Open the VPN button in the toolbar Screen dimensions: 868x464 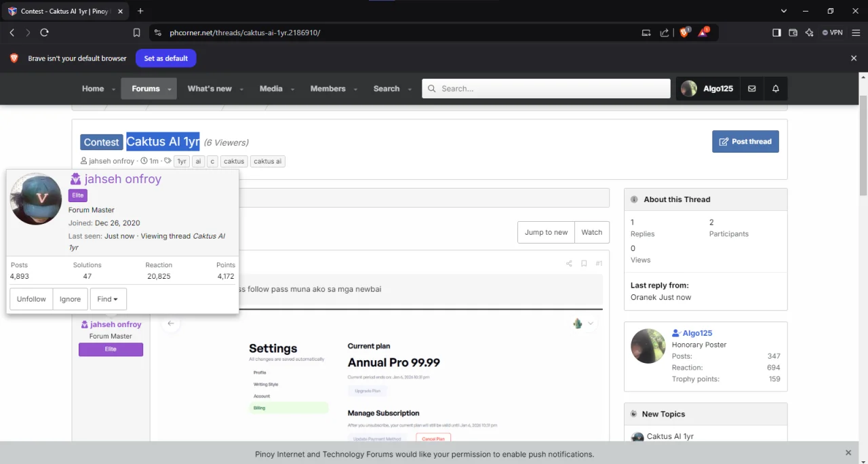pyautogui.click(x=832, y=33)
